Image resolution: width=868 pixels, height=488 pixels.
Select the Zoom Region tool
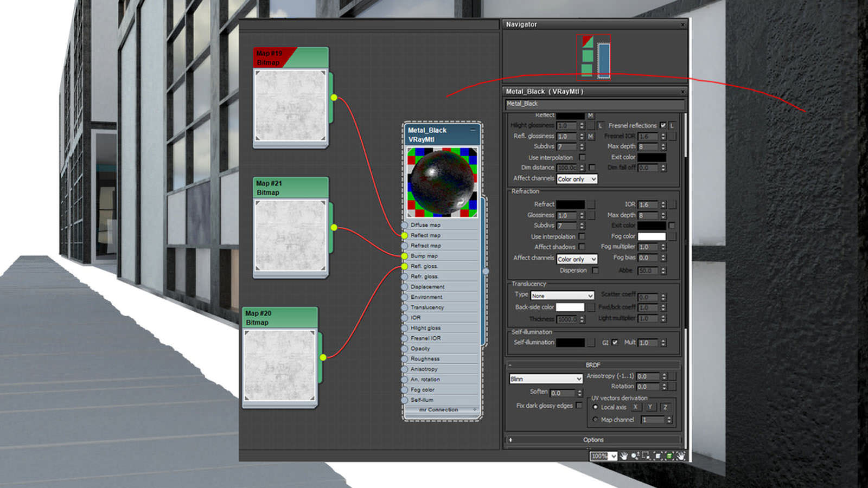[646, 456]
